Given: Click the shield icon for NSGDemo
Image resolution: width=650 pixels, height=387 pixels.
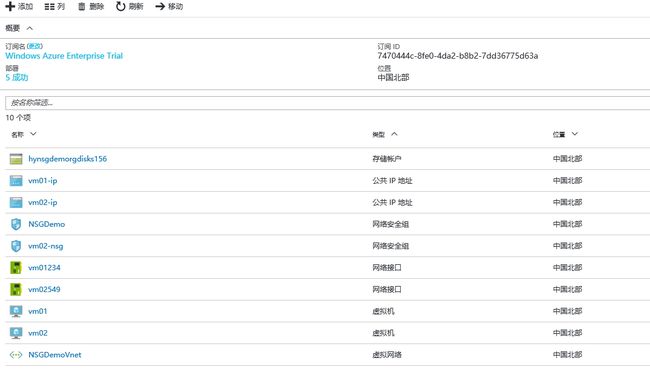Looking at the screenshot, I should (x=16, y=224).
